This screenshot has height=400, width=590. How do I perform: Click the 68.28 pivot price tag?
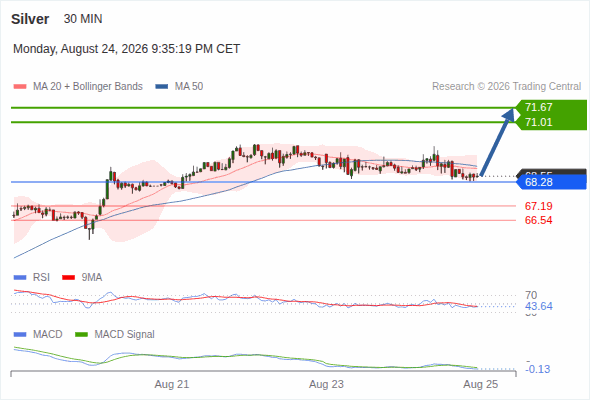coord(551,183)
